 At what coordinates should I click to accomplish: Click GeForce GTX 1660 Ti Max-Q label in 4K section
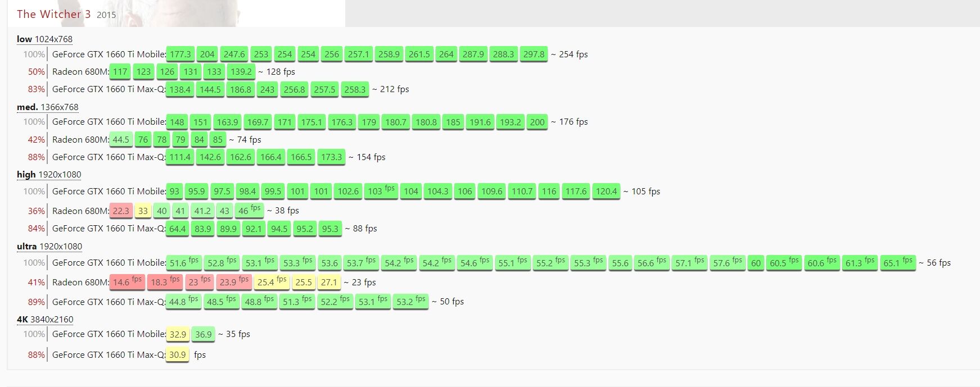(x=108, y=354)
